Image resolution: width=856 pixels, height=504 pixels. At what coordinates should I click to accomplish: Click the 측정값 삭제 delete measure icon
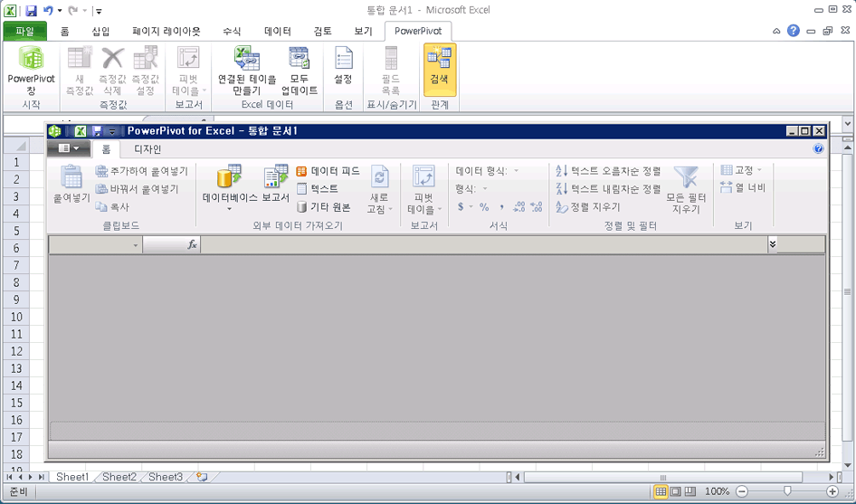[x=112, y=57]
